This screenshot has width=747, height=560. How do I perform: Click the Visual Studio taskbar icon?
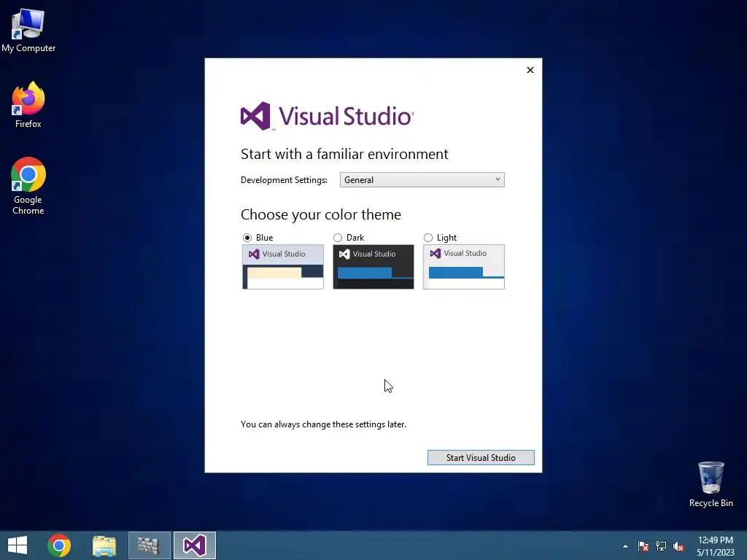(x=195, y=545)
